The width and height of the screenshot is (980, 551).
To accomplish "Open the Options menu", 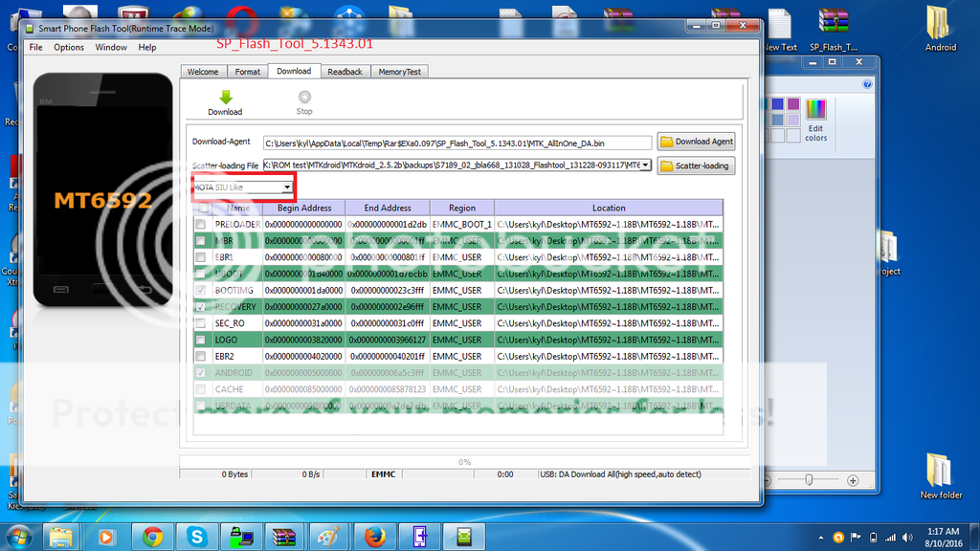I will click(69, 48).
